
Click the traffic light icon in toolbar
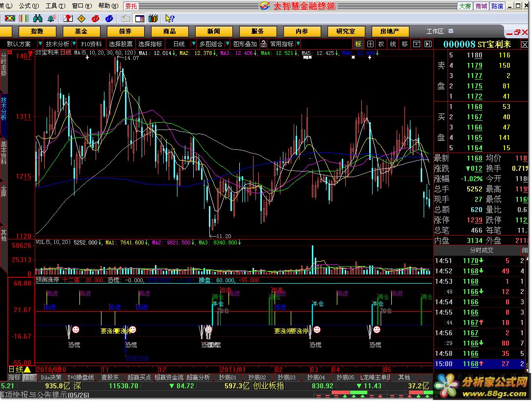click(9, 19)
